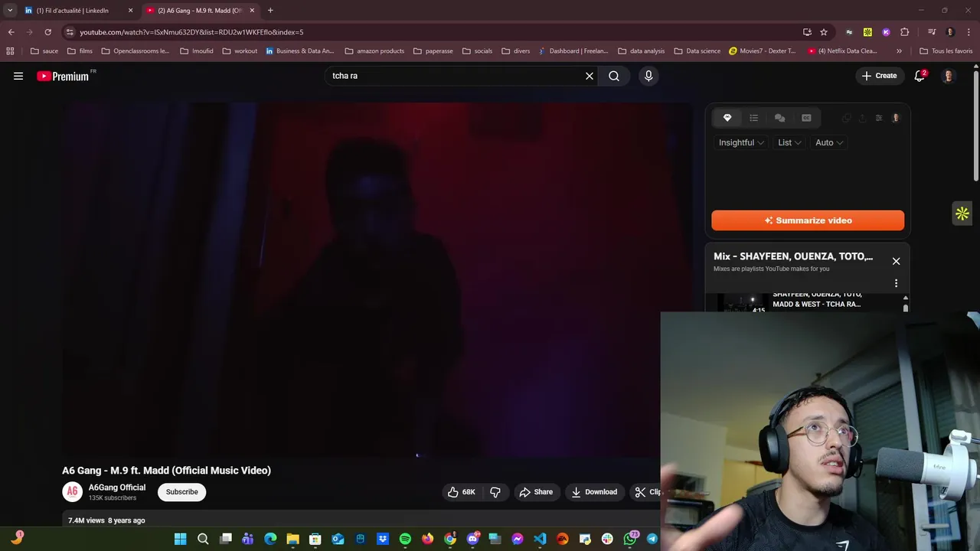Click the copy icon in the summary panel

pyautogui.click(x=846, y=118)
